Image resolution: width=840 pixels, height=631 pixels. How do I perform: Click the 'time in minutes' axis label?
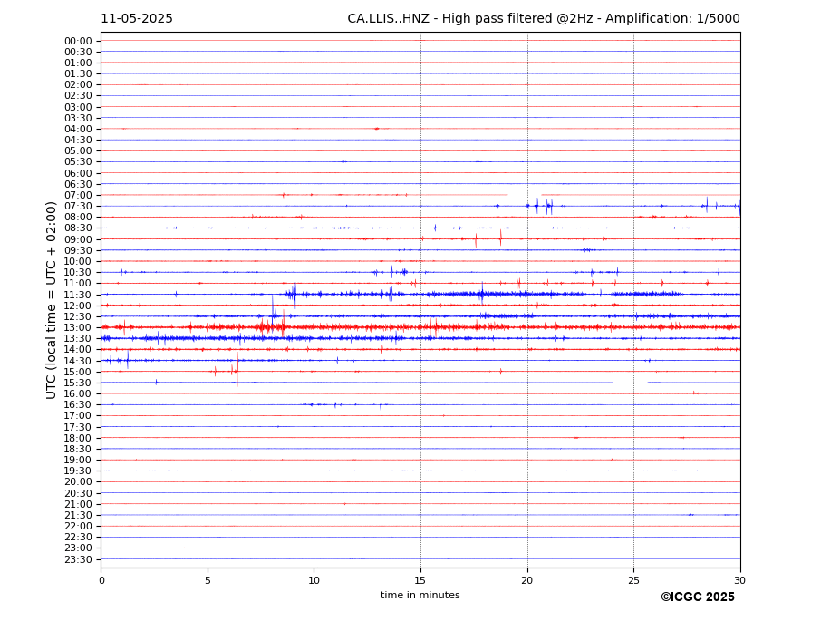point(420,595)
